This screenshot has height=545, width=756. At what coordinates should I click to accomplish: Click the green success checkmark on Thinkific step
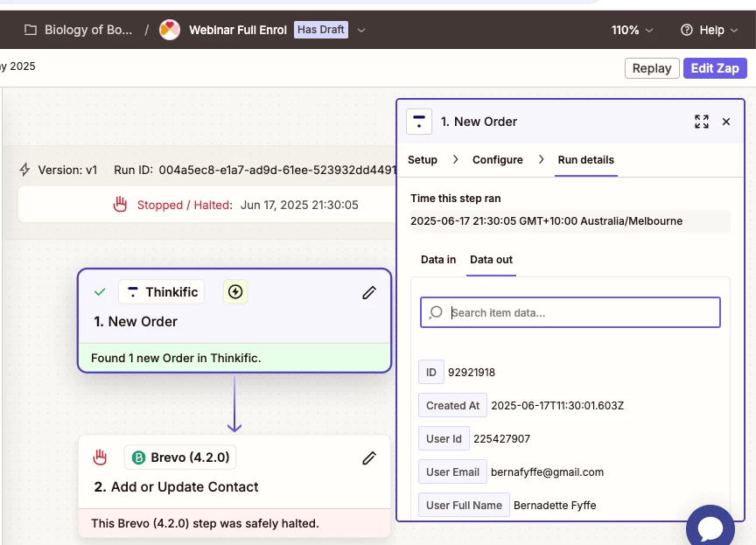point(100,292)
